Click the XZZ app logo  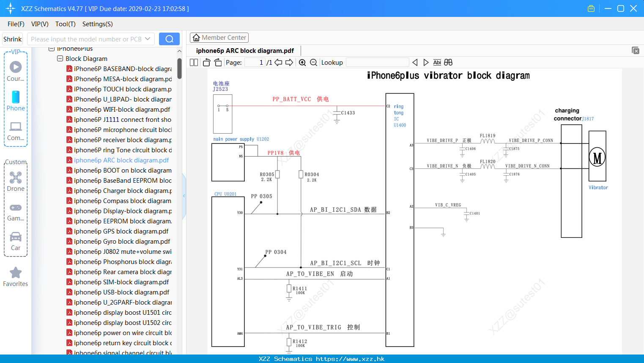pos(11,8)
